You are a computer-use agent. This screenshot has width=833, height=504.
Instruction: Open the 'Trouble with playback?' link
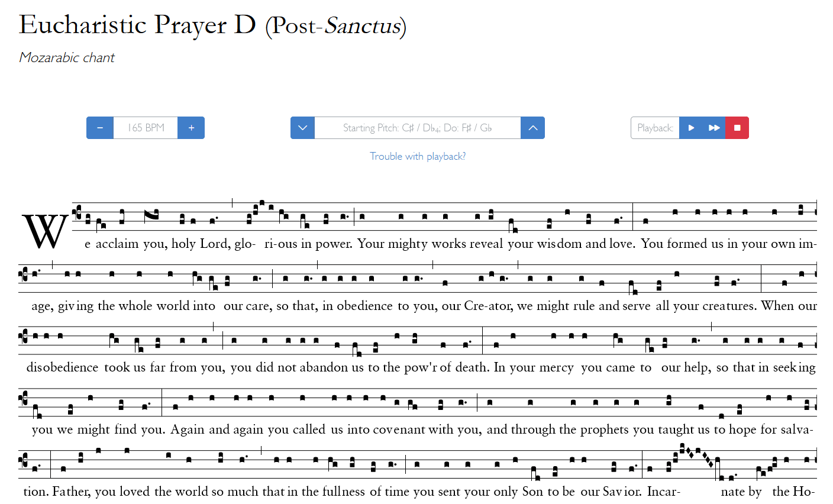(418, 156)
